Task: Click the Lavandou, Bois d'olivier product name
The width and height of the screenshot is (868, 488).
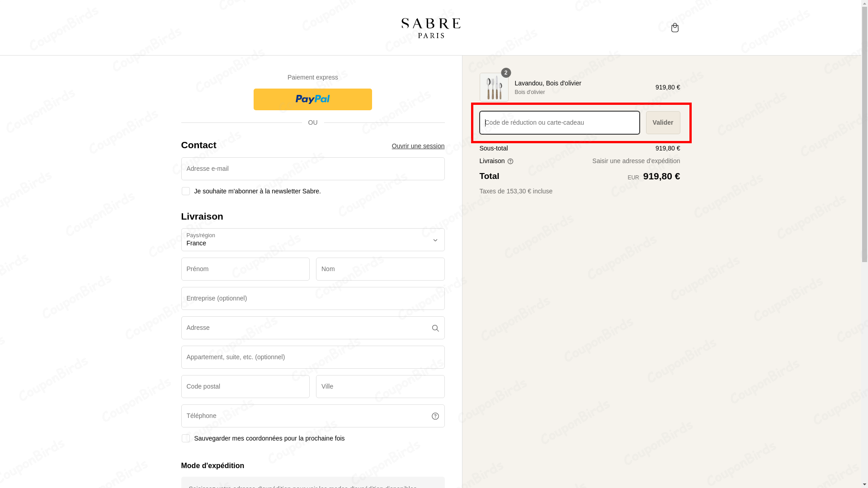Action: pos(548,83)
